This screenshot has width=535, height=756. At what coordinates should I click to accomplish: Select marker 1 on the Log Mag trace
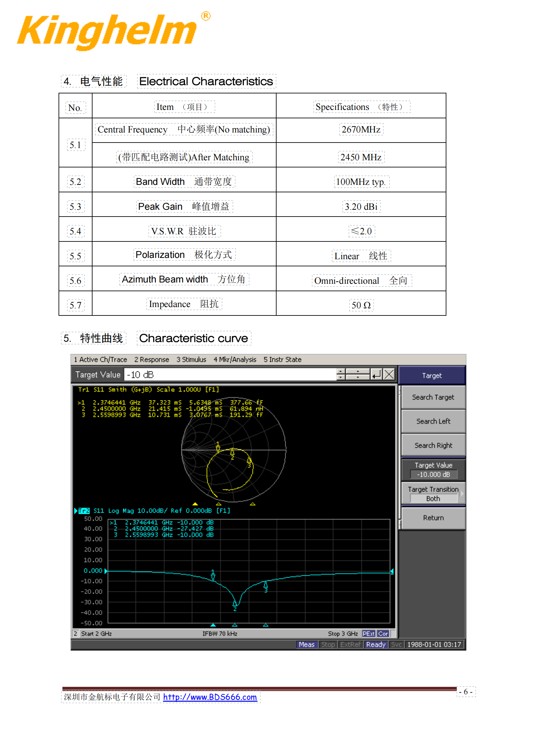click(x=213, y=575)
